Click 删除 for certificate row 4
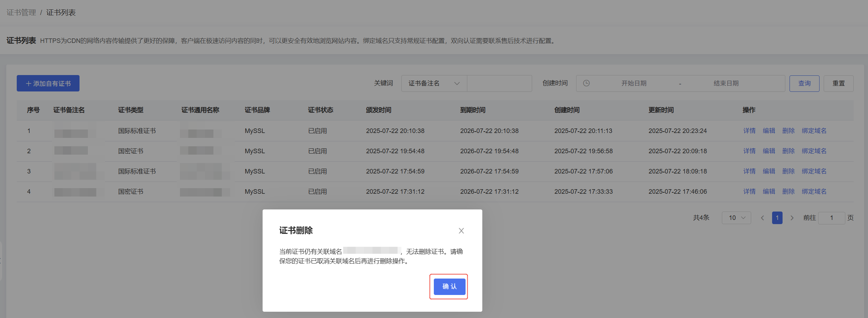 coord(788,191)
